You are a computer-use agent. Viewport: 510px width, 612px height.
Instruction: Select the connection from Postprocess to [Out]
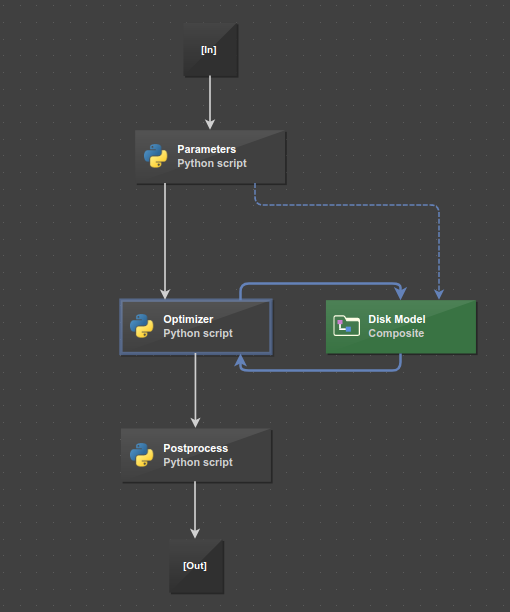point(195,509)
